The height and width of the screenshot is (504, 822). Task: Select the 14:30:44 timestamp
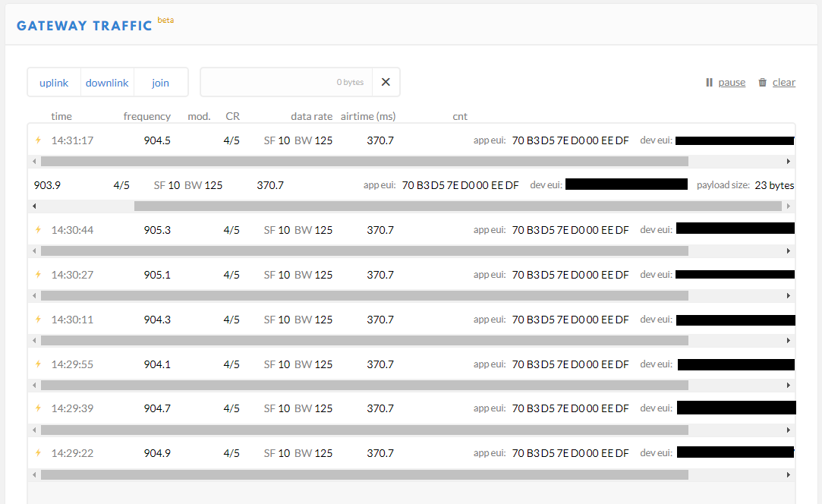click(x=72, y=230)
